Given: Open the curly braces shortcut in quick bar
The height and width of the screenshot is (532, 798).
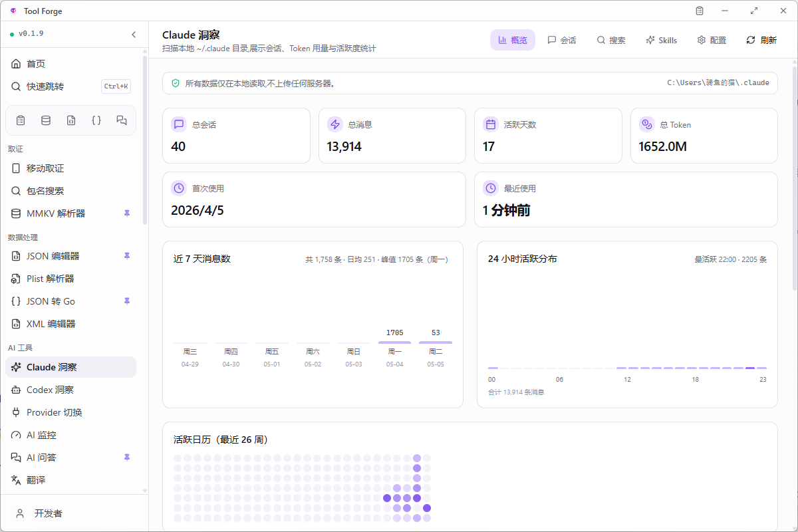Looking at the screenshot, I should click(96, 120).
